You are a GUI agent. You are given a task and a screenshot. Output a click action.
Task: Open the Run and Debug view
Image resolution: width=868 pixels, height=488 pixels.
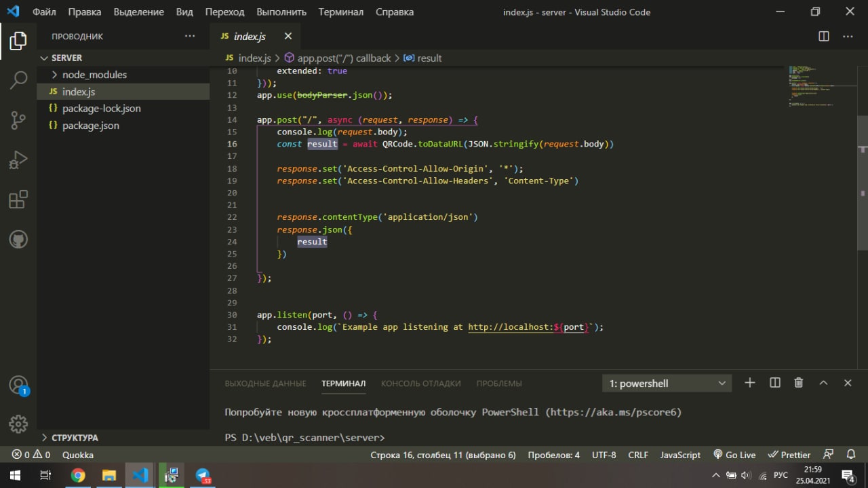[18, 160]
